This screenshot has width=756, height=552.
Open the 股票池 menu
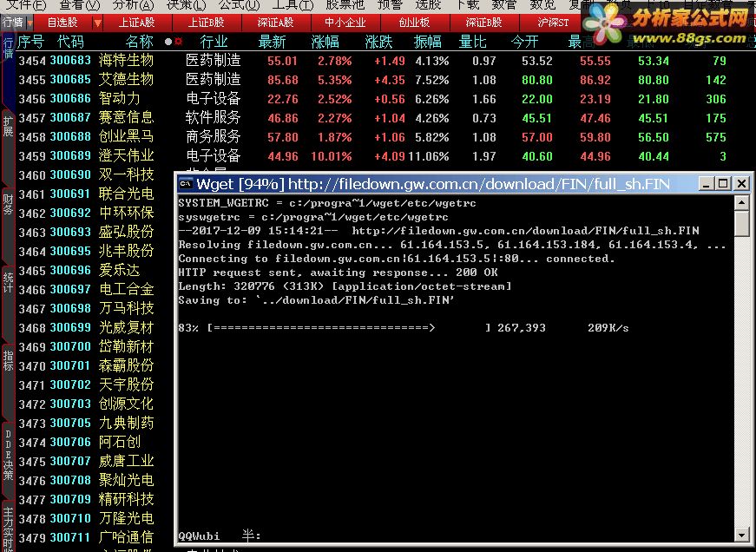(345, 5)
